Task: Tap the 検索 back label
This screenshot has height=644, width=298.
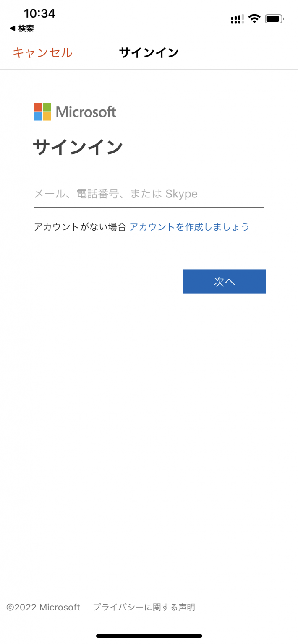Action: click(26, 29)
